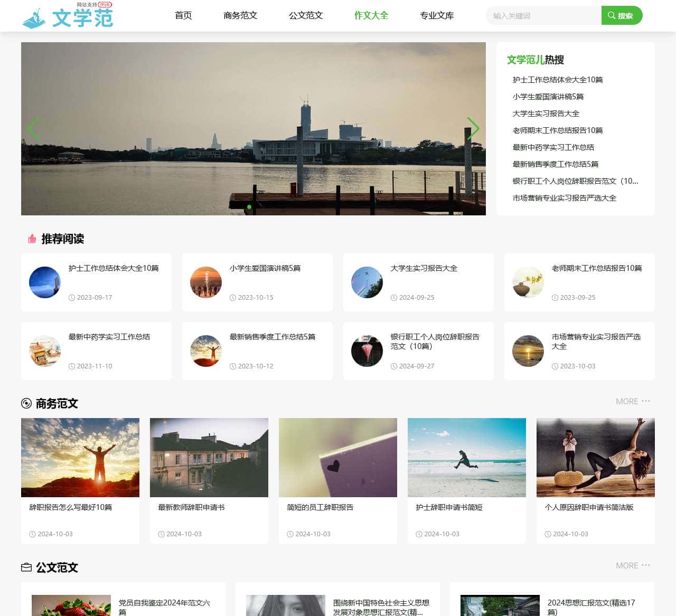Click the thumbs-up icon beside 推荐阅读

point(31,239)
